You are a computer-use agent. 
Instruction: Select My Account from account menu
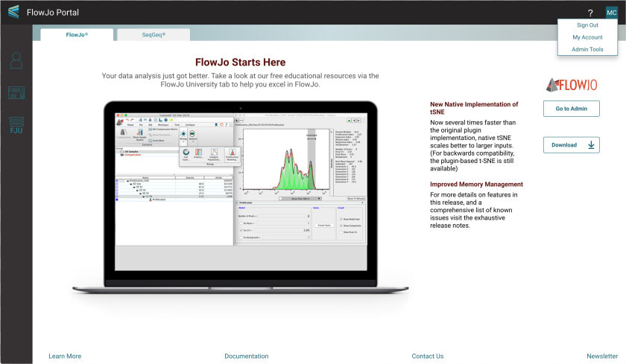click(x=587, y=37)
